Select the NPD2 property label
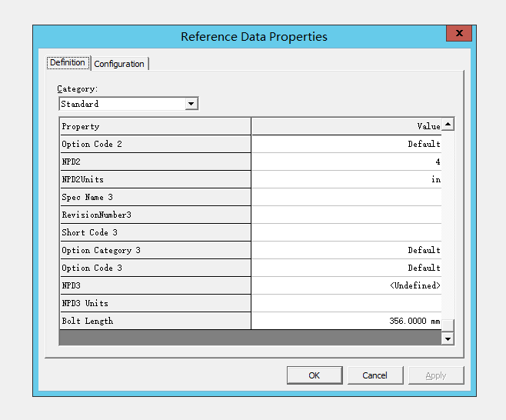The width and height of the screenshot is (506, 420). tap(155, 162)
